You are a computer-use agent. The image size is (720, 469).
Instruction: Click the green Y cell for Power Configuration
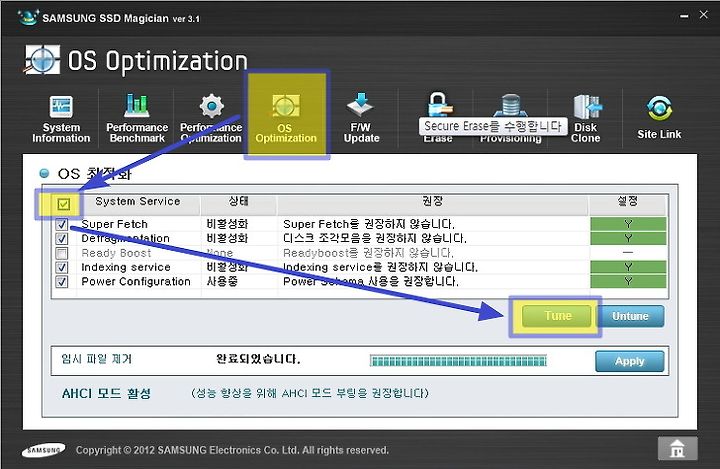pyautogui.click(x=628, y=282)
